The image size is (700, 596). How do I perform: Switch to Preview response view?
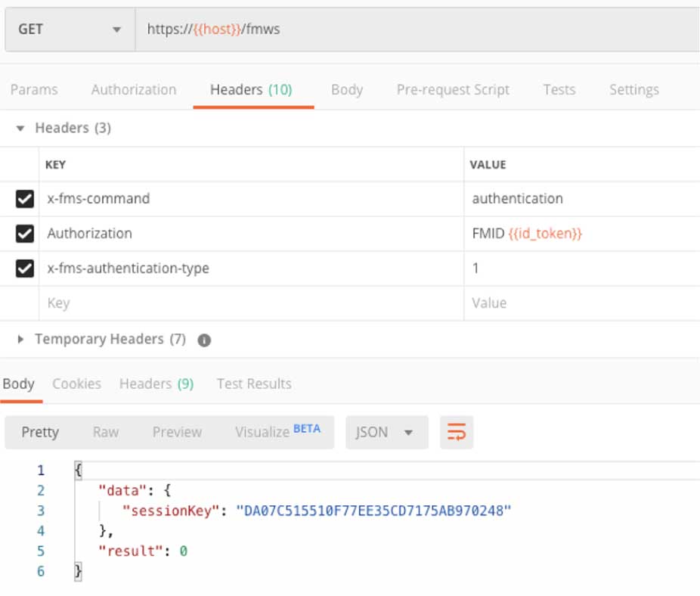[x=177, y=432]
